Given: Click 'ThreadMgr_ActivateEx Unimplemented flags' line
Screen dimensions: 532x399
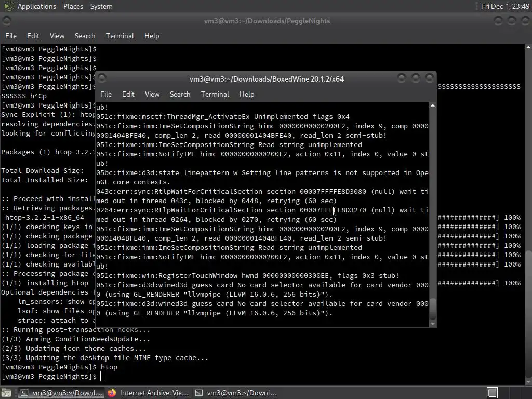Looking at the screenshot, I should [x=222, y=117].
